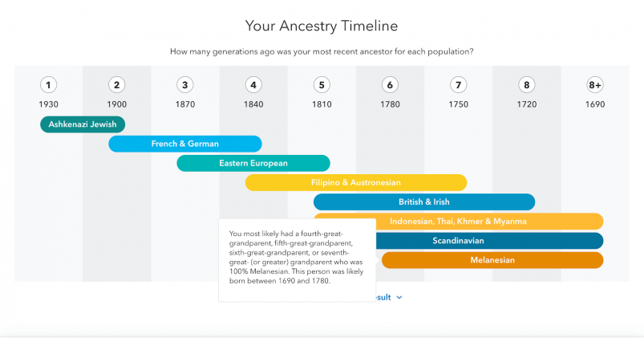Screen dimensions: 644x338
Task: Click the generation 6 circle icon
Action: pos(390,85)
